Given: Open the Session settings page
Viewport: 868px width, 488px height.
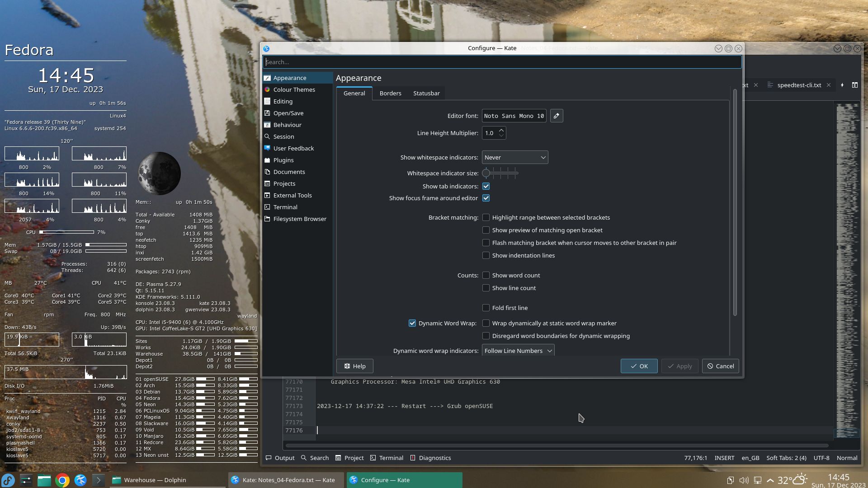Looking at the screenshot, I should point(283,137).
